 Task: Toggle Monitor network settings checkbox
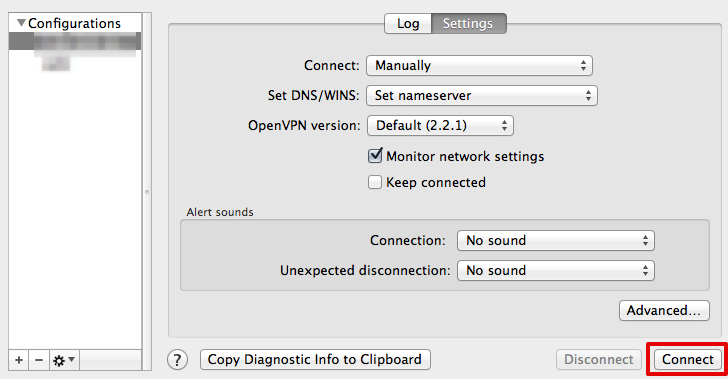375,156
